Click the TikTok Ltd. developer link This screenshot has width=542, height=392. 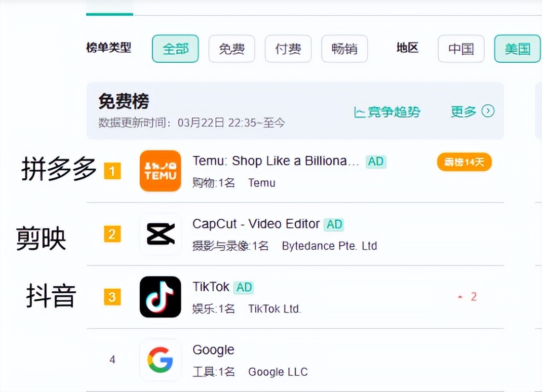tap(275, 308)
